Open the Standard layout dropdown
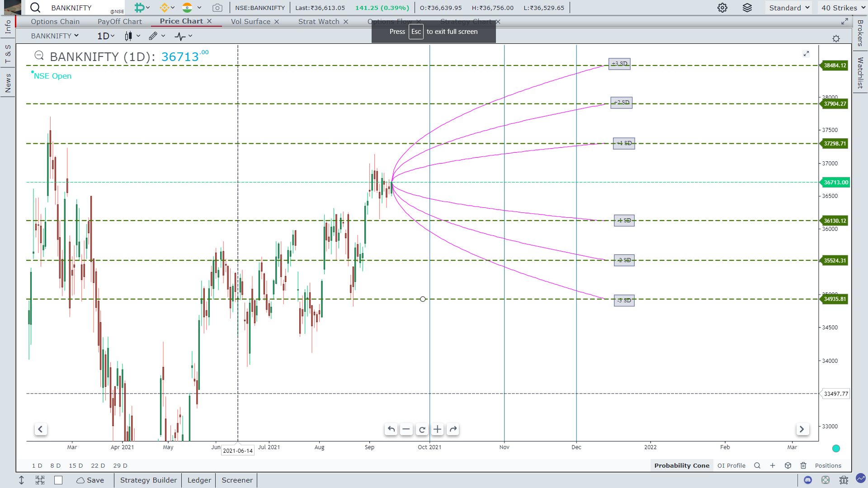Screen dimensions: 868x488 tap(789, 8)
